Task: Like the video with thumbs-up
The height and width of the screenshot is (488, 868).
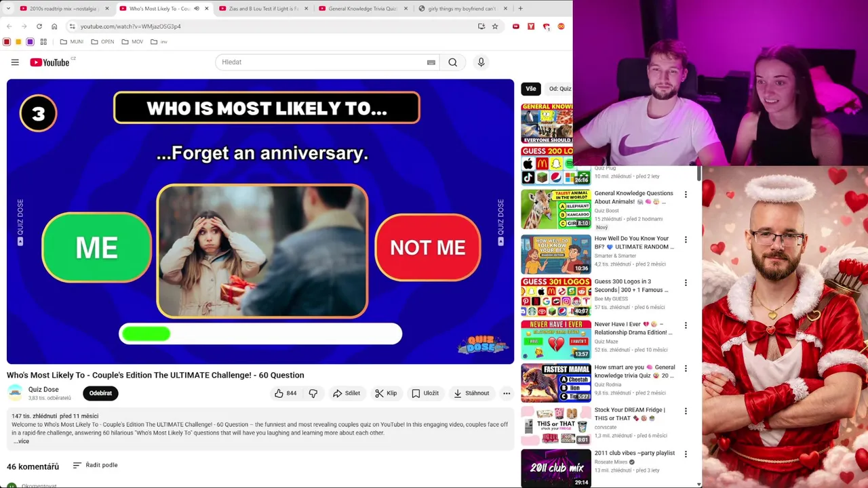Action: pos(285,393)
